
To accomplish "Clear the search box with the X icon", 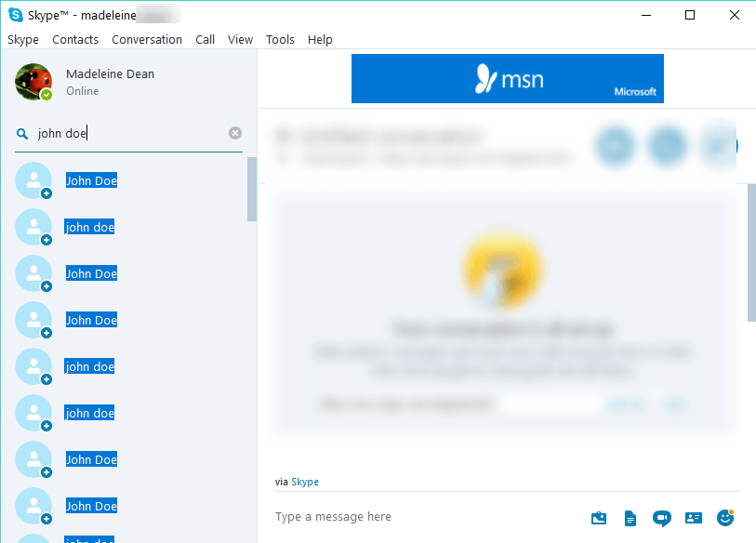I will pyautogui.click(x=235, y=133).
